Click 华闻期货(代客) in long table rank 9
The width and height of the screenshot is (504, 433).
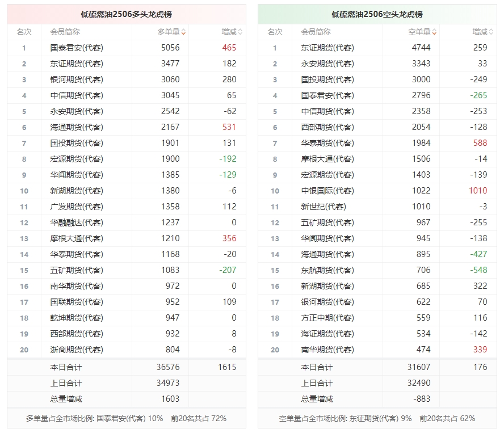[x=77, y=175]
